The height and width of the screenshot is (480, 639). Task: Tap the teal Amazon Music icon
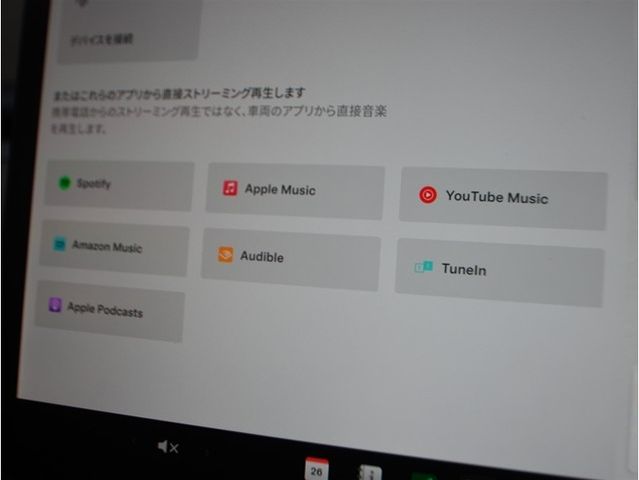point(59,244)
